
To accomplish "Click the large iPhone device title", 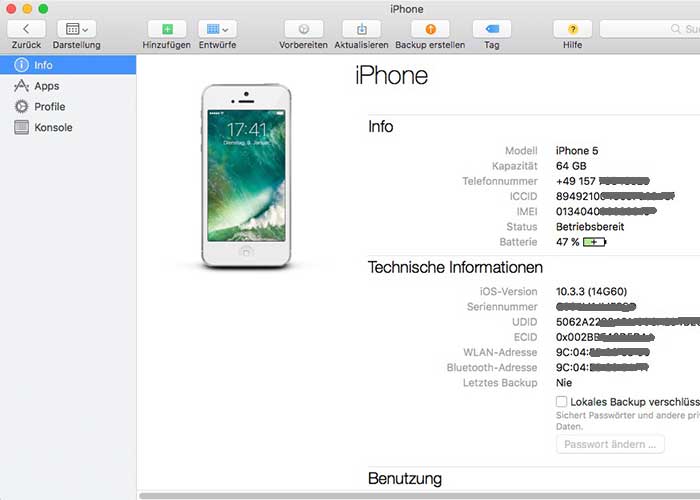I will (392, 75).
